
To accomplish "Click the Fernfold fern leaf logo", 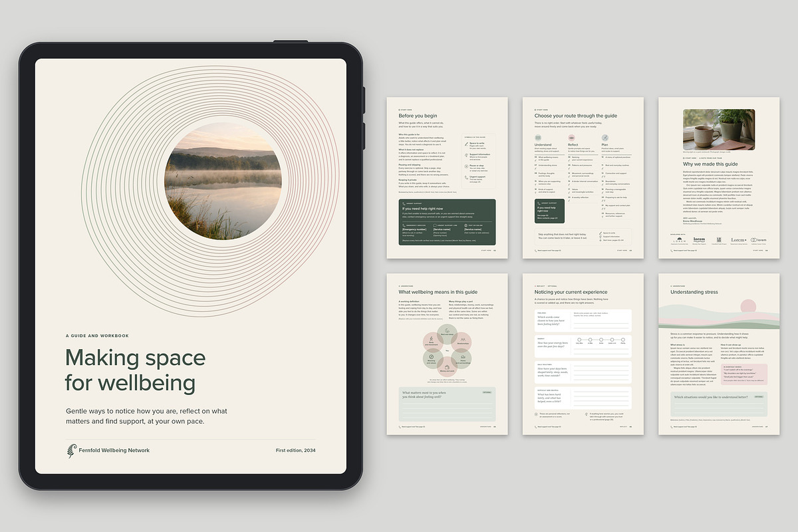I will pos(70,450).
